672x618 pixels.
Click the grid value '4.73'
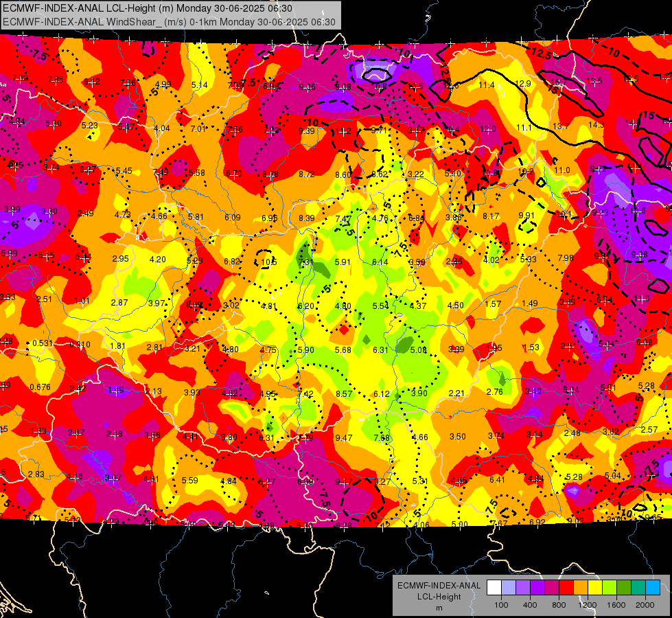tap(123, 214)
